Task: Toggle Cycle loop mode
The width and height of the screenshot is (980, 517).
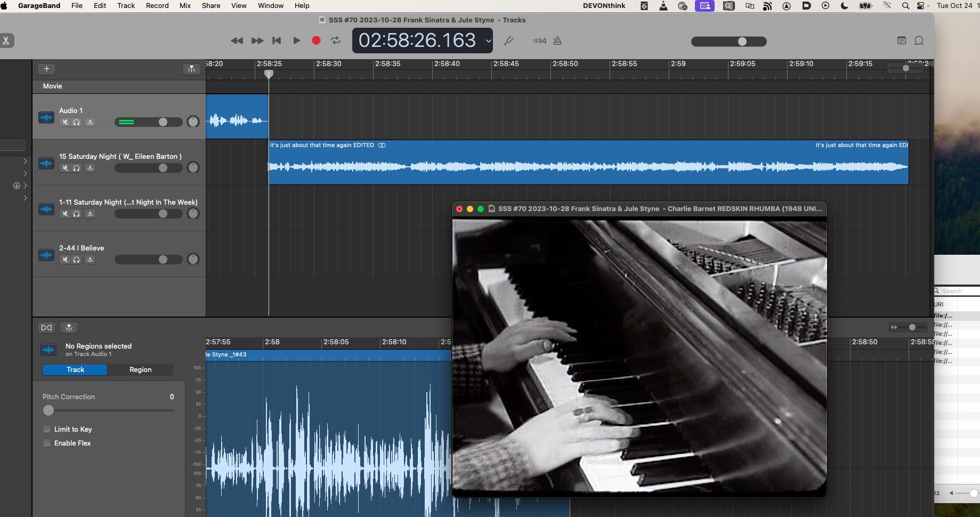Action: [336, 41]
